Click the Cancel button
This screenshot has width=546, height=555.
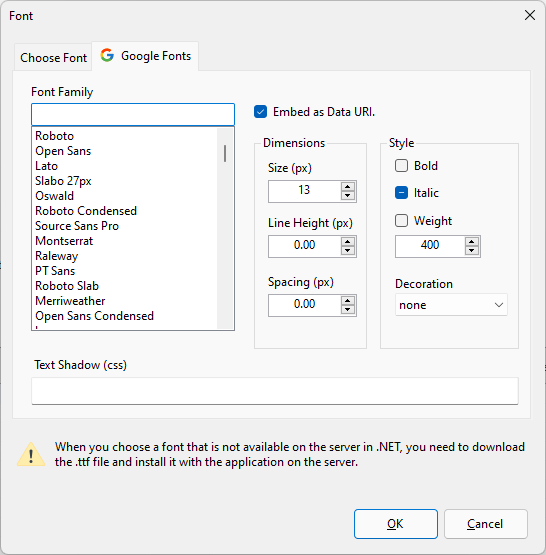485,524
